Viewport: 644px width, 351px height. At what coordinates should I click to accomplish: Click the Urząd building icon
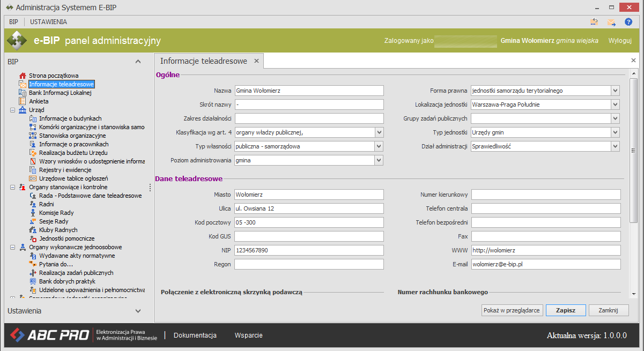[x=23, y=110]
